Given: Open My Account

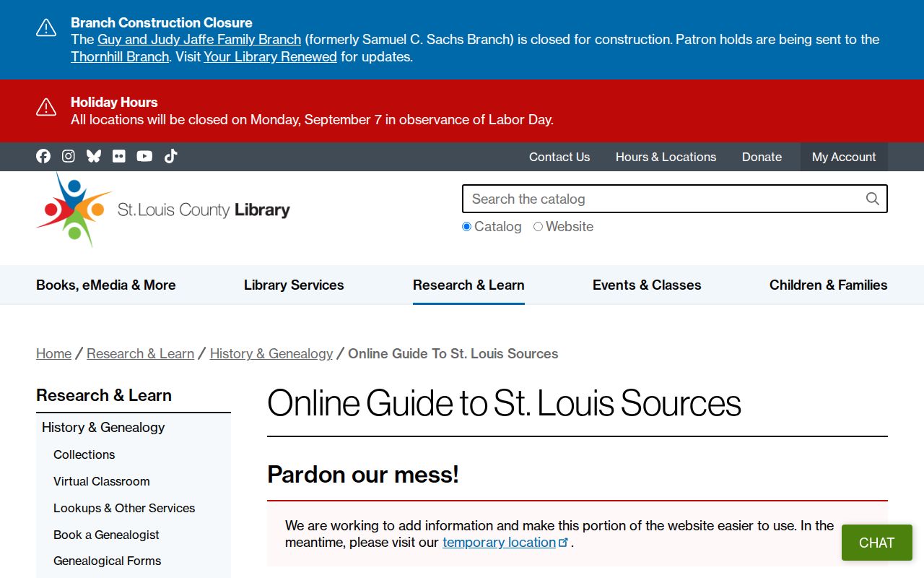Looking at the screenshot, I should (844, 157).
